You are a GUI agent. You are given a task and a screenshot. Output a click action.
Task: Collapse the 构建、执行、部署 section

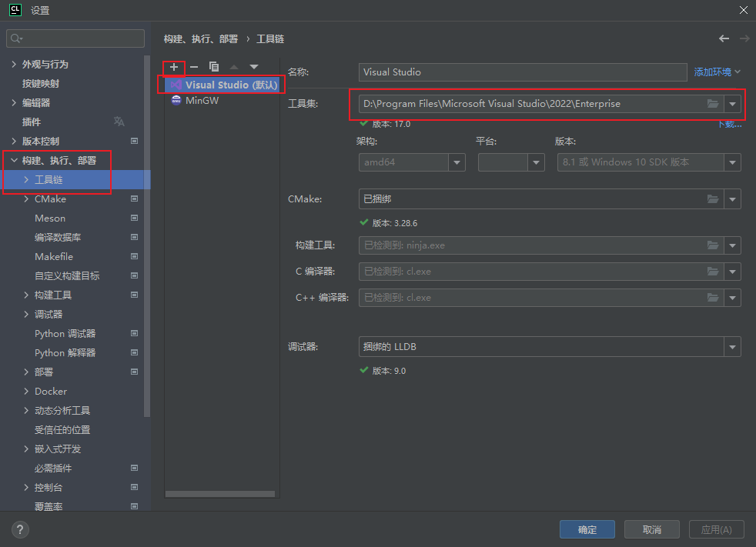(14, 161)
